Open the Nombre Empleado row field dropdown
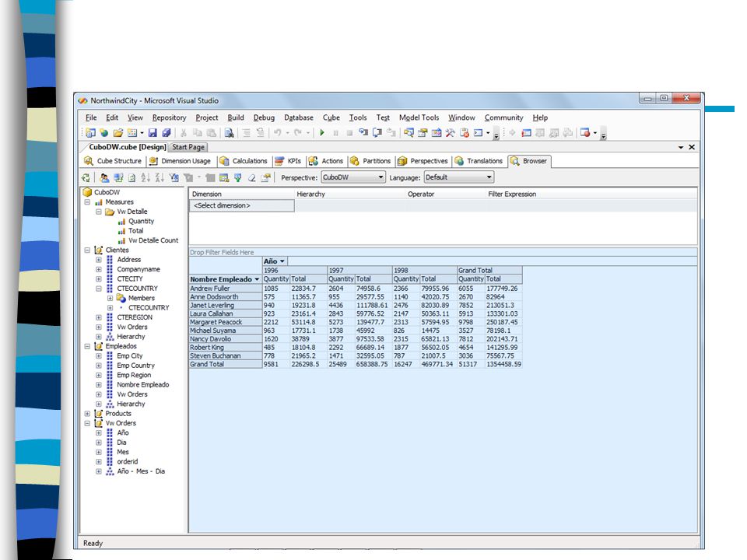The height and width of the screenshot is (560, 747). 258,279
